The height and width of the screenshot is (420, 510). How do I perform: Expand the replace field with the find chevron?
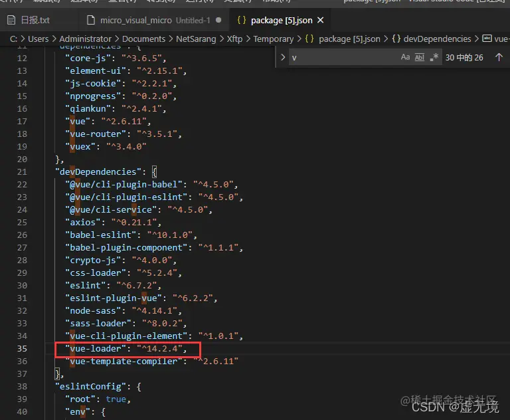(283, 57)
